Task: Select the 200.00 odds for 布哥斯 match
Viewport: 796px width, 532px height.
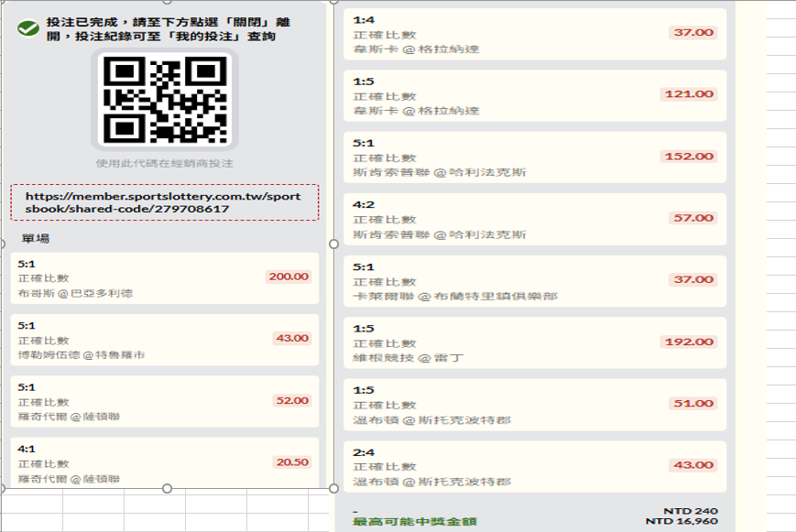Action: coord(289,277)
